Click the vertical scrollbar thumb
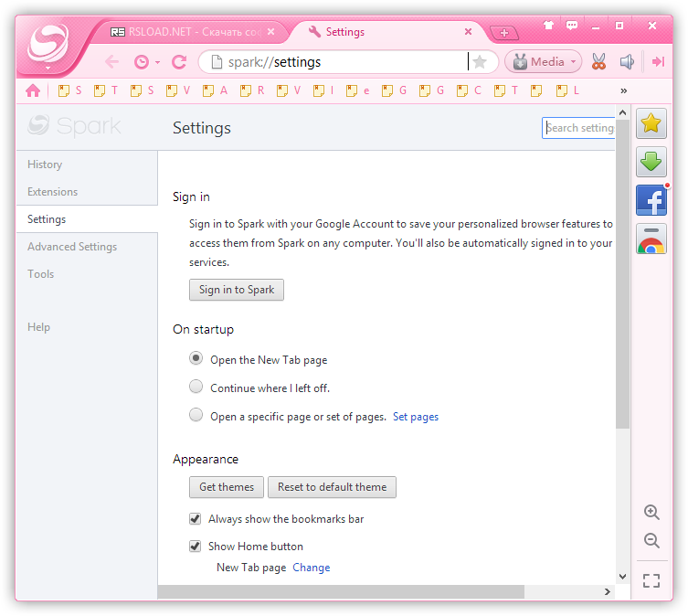688x616 pixels. click(x=622, y=274)
